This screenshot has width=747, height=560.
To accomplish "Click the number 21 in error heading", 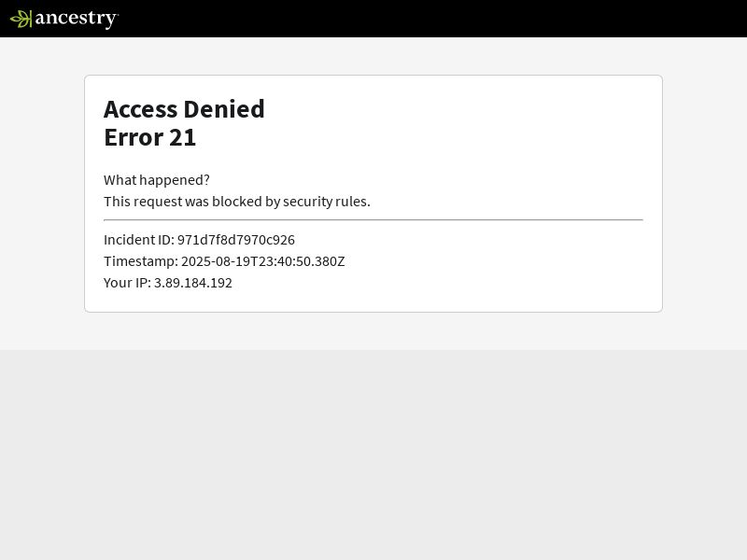I will 182,137.
